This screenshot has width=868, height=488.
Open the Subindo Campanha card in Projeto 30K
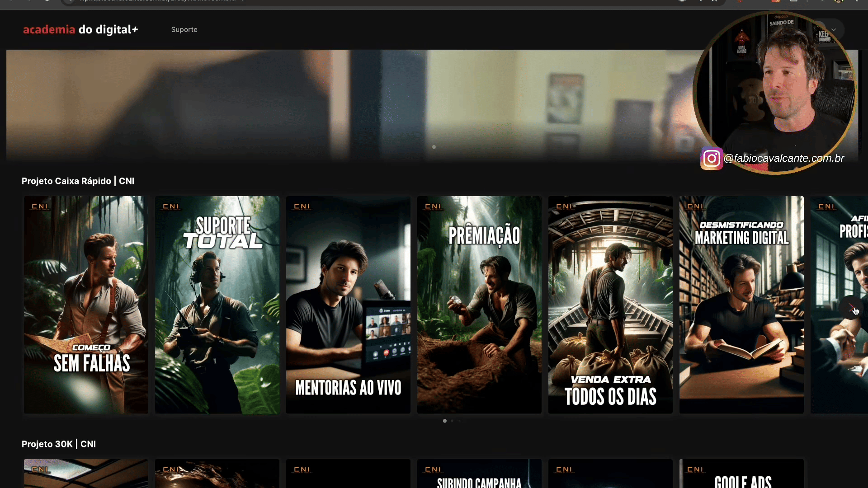click(x=479, y=474)
